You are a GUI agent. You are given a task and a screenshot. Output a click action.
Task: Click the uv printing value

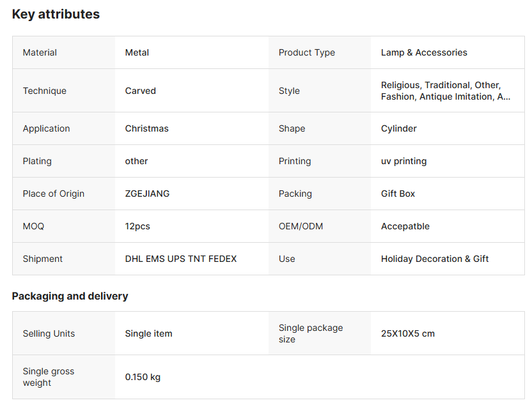click(x=403, y=161)
